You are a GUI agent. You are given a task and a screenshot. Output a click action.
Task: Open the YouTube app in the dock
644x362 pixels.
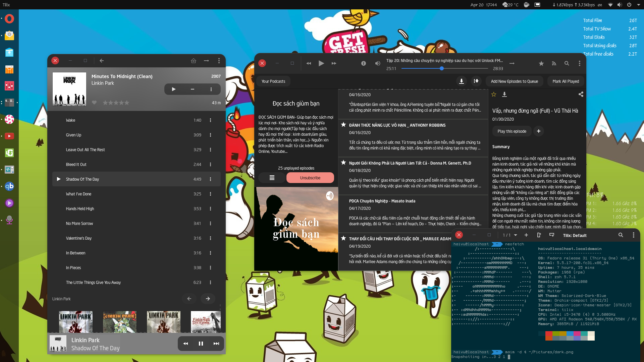pos(9,136)
